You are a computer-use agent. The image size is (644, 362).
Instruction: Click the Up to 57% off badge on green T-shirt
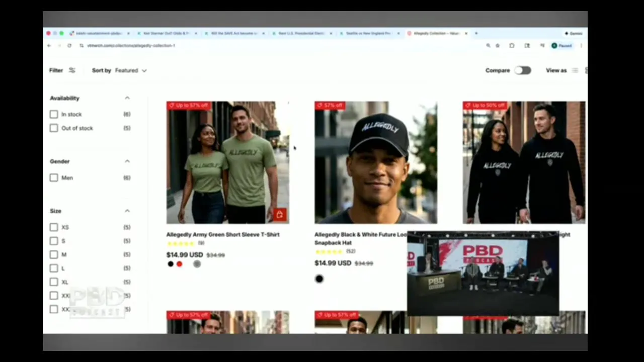(x=189, y=105)
